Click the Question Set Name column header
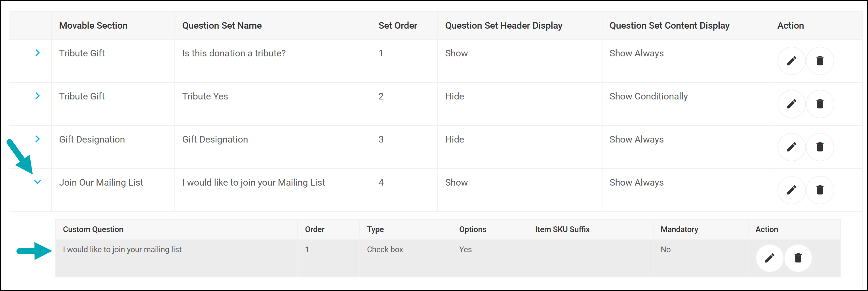This screenshot has width=868, height=291. (x=222, y=26)
